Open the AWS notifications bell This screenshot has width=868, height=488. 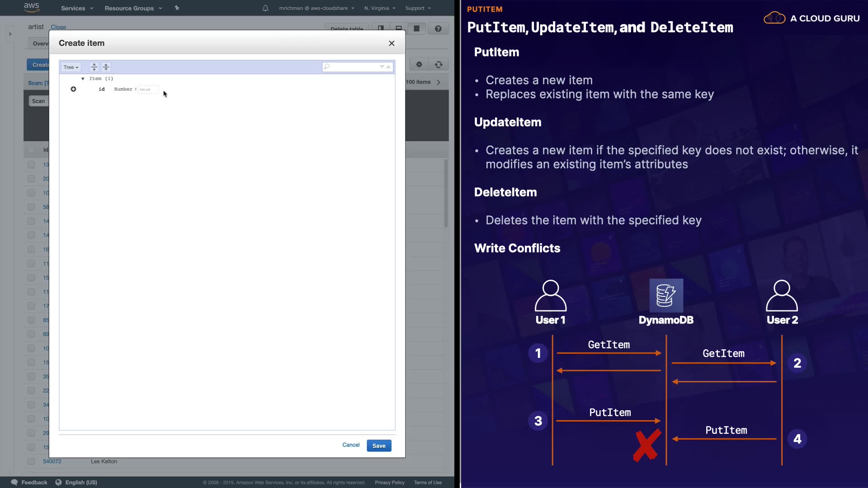265,8
